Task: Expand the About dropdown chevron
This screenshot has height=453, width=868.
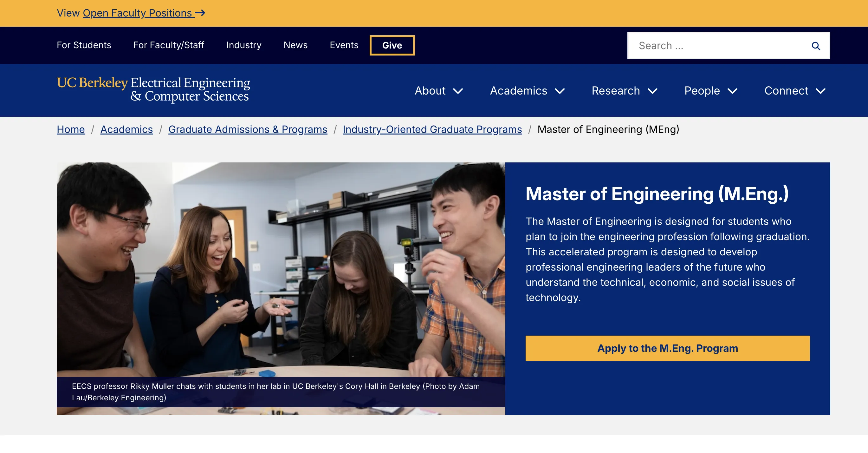Action: (458, 91)
